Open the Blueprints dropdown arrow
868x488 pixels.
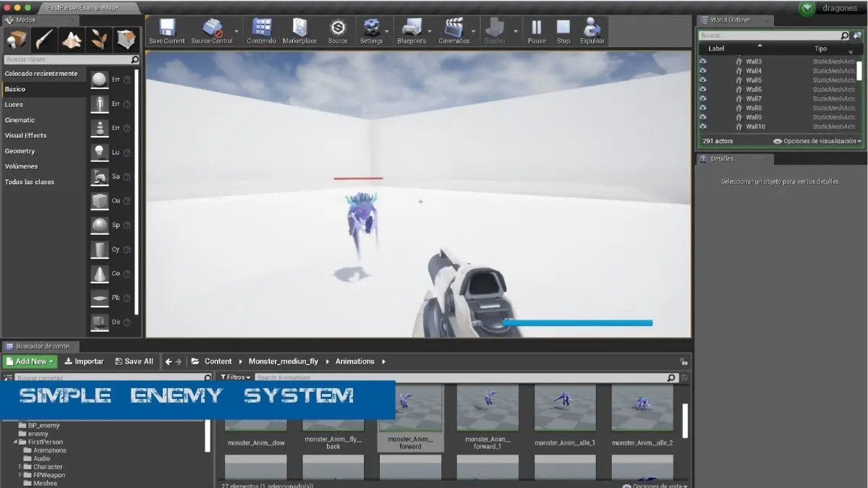[x=430, y=31]
